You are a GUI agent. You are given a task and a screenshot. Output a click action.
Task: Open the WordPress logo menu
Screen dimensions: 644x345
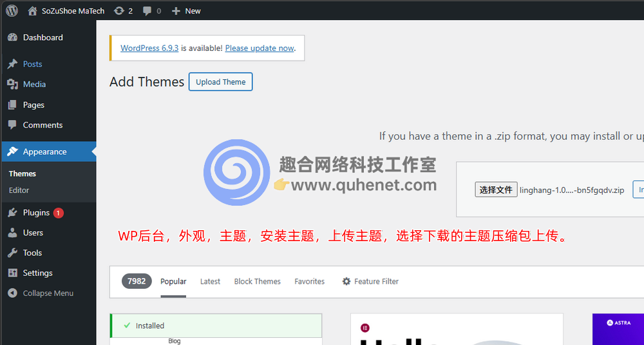pos(12,11)
